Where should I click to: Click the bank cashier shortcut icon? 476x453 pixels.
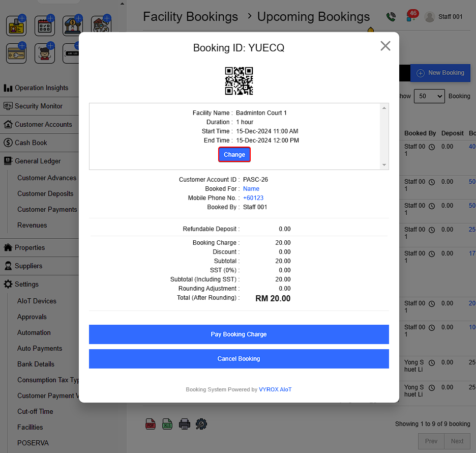(73, 25)
